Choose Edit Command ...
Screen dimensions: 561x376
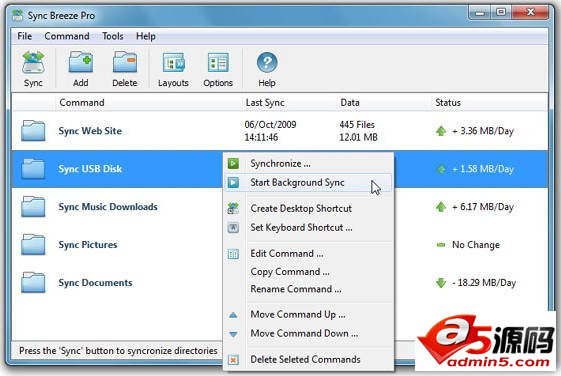point(308,254)
